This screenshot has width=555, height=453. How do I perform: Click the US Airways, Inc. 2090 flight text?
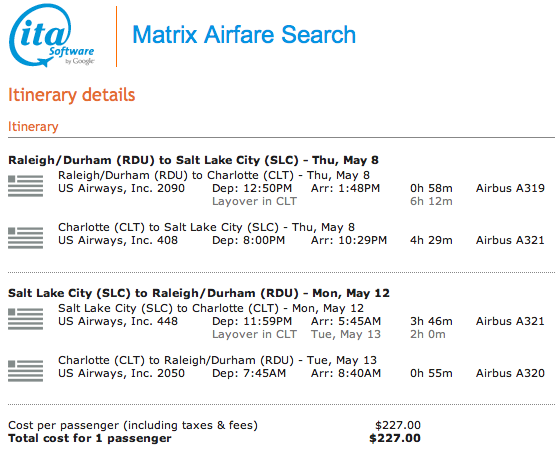[x=121, y=188]
